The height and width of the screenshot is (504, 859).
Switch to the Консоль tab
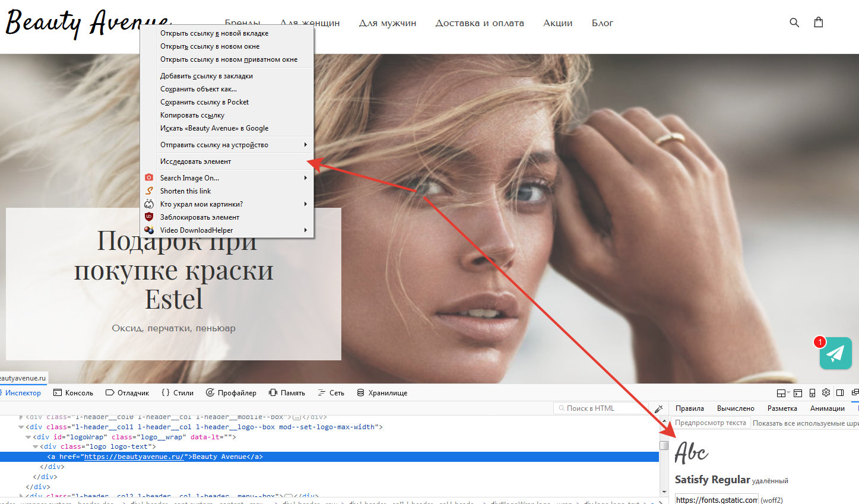point(73,393)
